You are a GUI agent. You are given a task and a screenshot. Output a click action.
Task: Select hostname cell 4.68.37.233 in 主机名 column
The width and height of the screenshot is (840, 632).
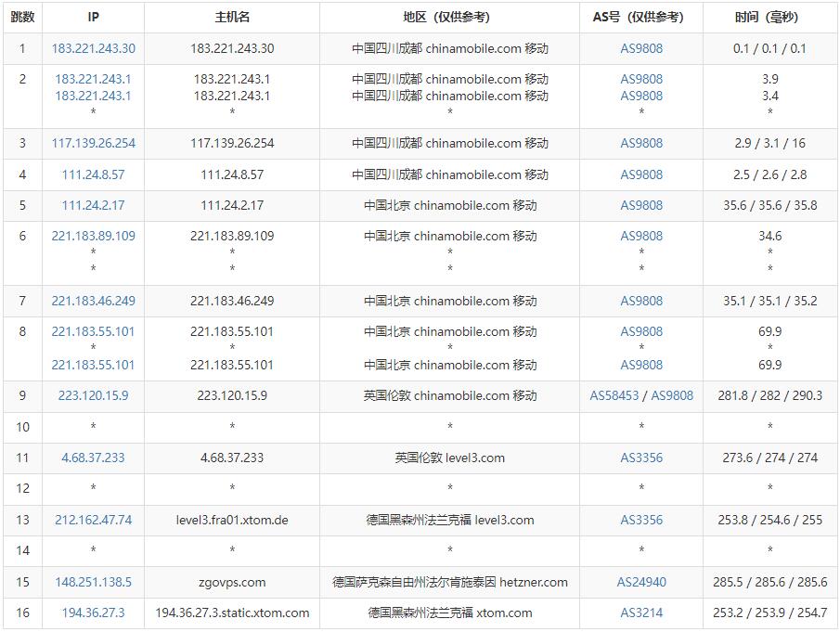pos(232,458)
